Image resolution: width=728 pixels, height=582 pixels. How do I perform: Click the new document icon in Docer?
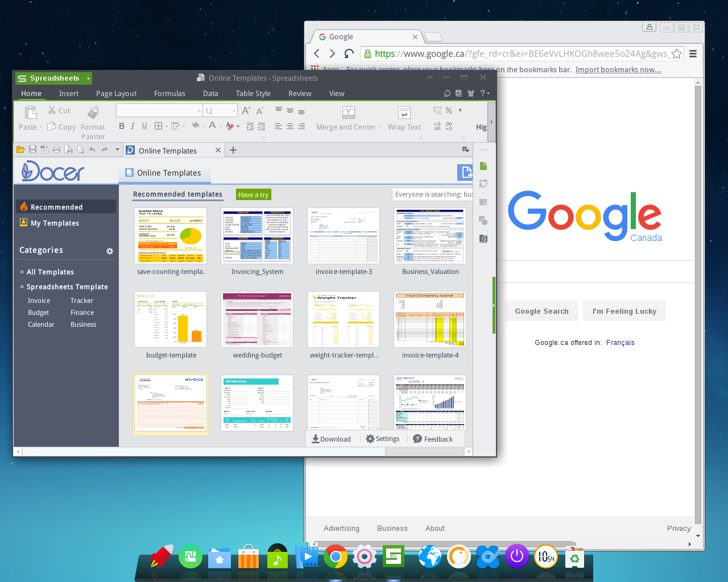[x=465, y=172]
